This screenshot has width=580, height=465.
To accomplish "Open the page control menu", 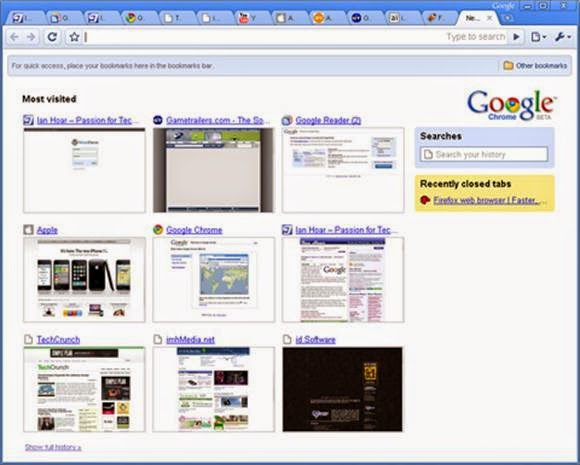I will pos(538,37).
